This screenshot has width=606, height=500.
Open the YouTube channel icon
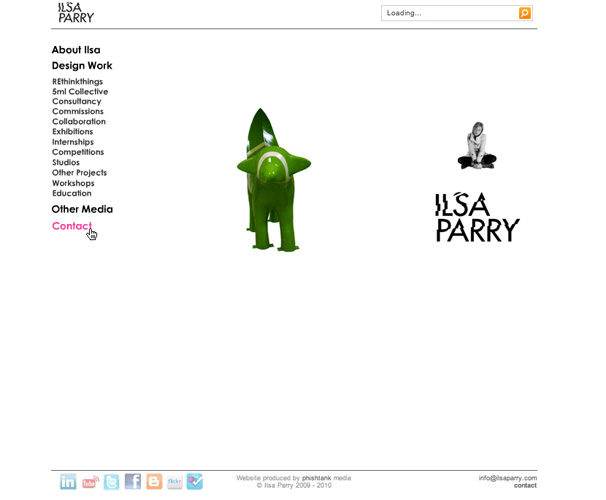pos(90,482)
